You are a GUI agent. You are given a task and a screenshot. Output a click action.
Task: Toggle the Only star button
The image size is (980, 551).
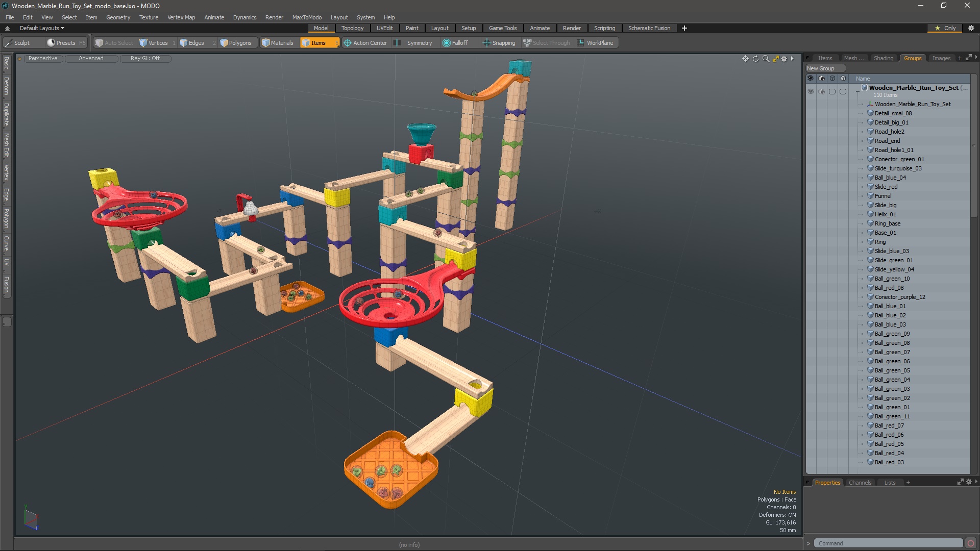945,28
